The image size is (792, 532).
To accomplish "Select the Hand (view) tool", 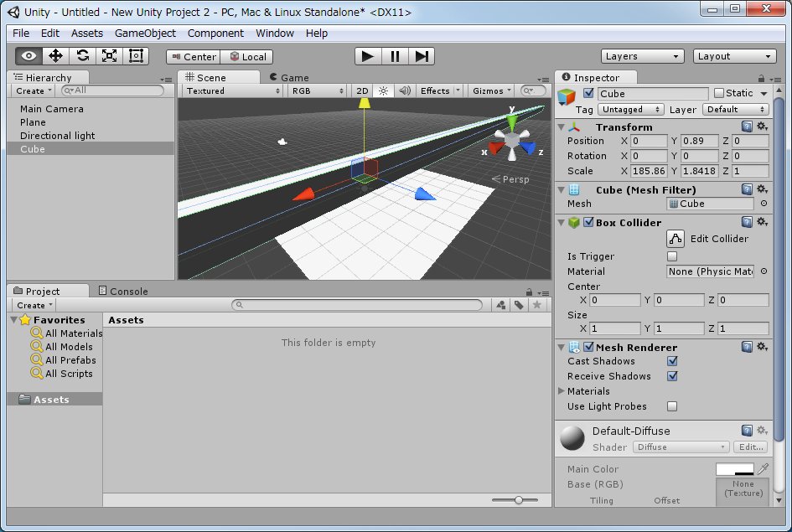I will coord(29,56).
